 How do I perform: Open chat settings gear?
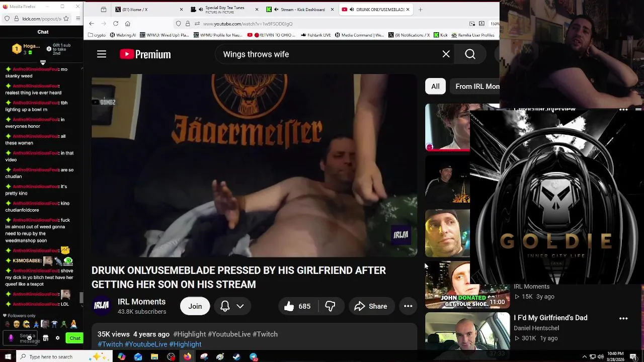pyautogui.click(x=57, y=338)
